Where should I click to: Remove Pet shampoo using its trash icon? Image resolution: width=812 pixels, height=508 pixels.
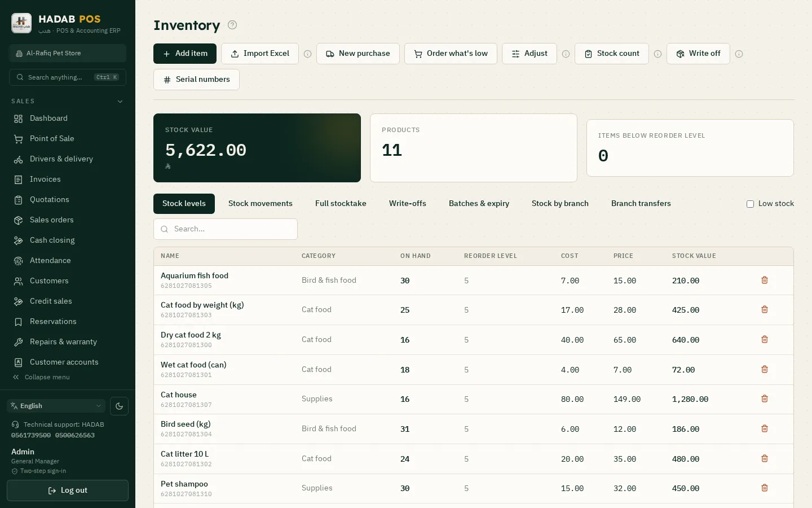pyautogui.click(x=765, y=488)
